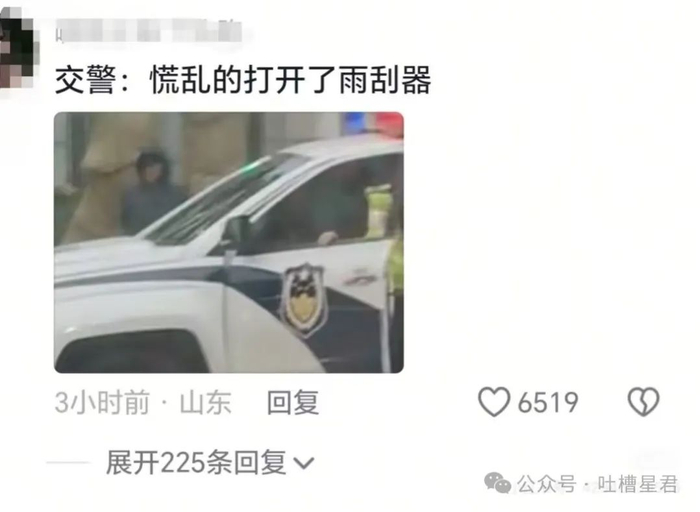This screenshot has width=700, height=512.
Task: Open the 吐槽星君 account name in the watermark
Action: tap(638, 484)
